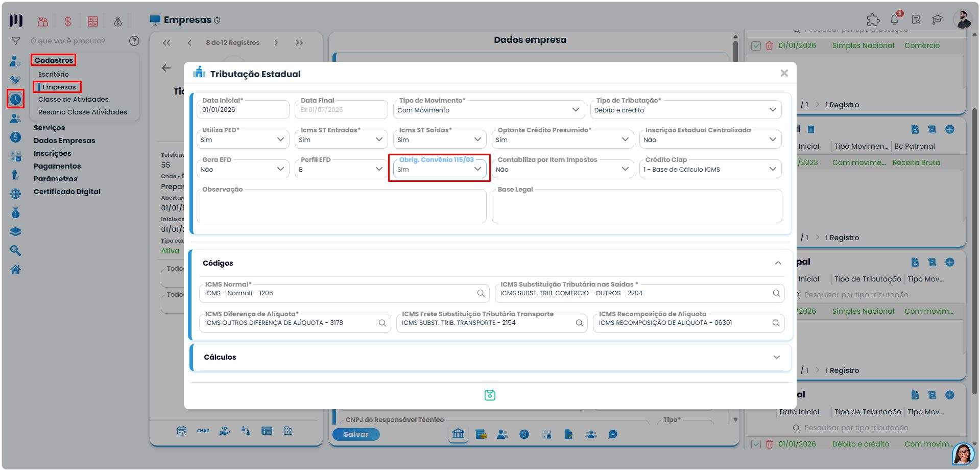980x470 pixels.
Task: Click the home icon in the left sidebar
Action: pyautogui.click(x=15, y=269)
